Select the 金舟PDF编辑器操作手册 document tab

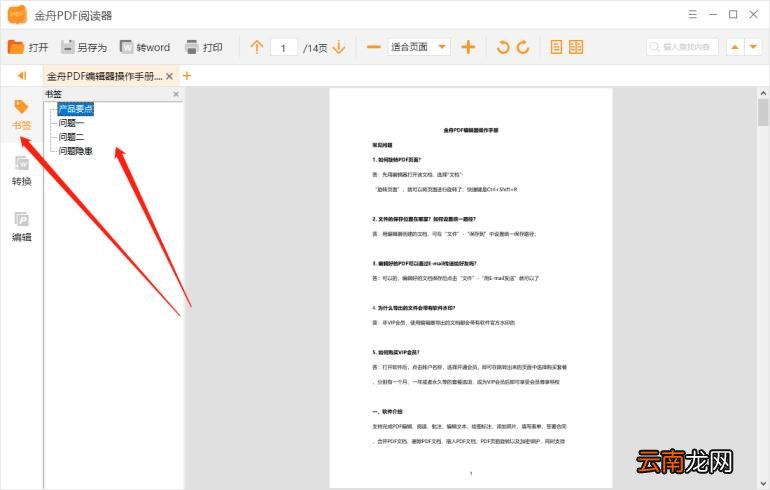(x=104, y=76)
